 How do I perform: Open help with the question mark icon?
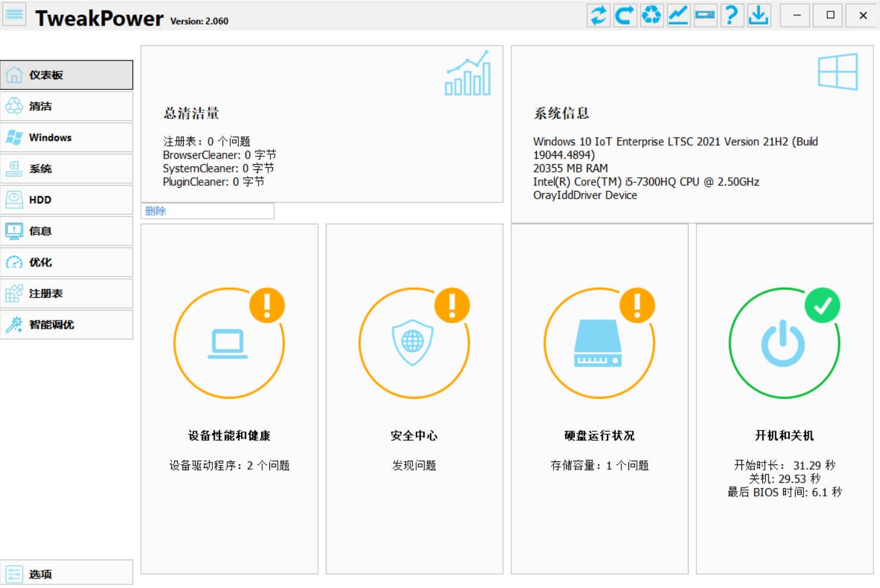[732, 15]
